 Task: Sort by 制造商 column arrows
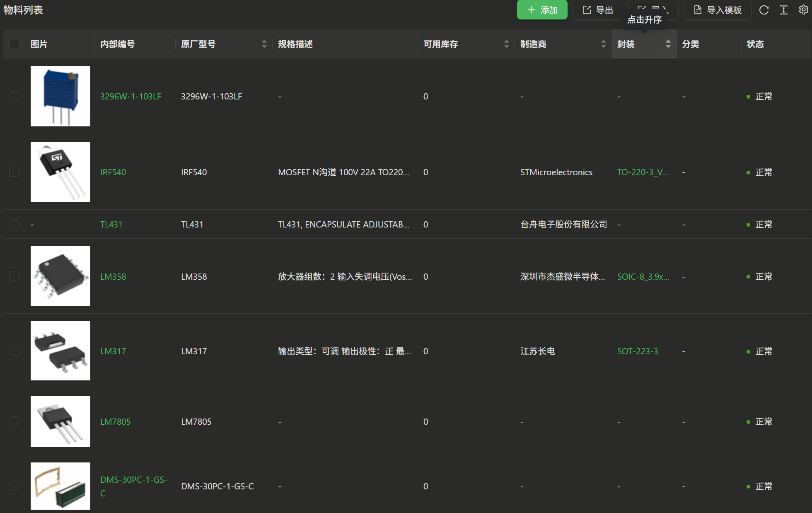(603, 44)
